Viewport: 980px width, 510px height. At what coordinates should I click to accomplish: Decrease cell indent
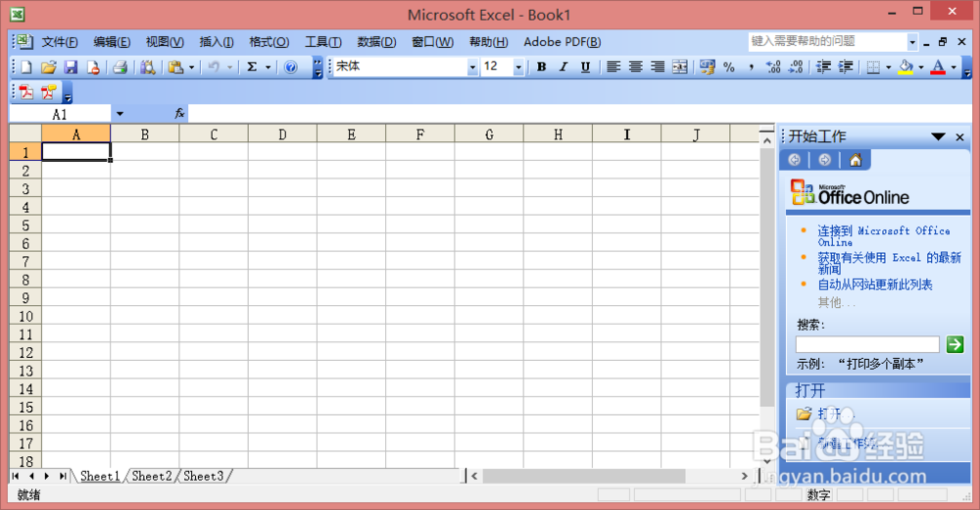[824, 67]
